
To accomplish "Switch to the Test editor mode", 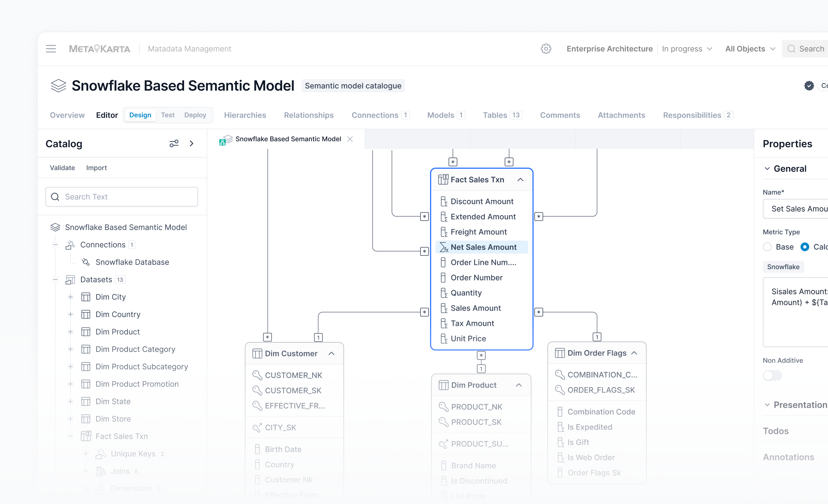I will [168, 115].
